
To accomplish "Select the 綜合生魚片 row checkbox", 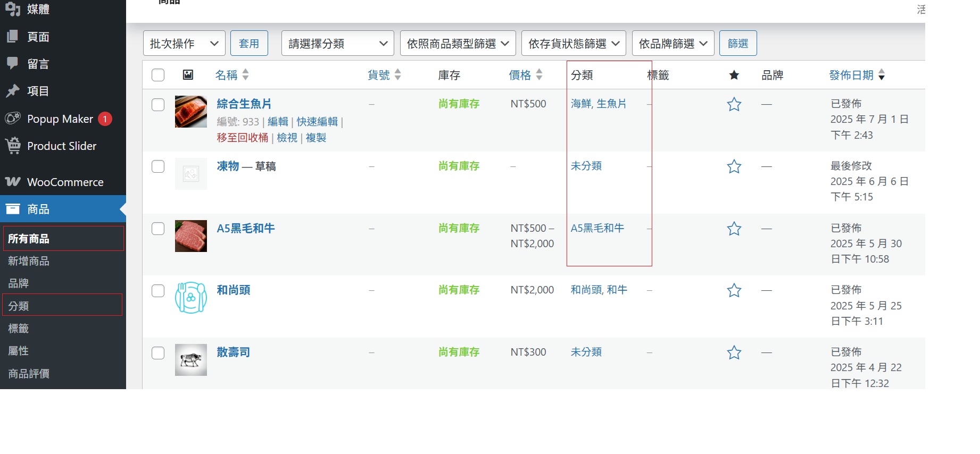I will 158,105.
